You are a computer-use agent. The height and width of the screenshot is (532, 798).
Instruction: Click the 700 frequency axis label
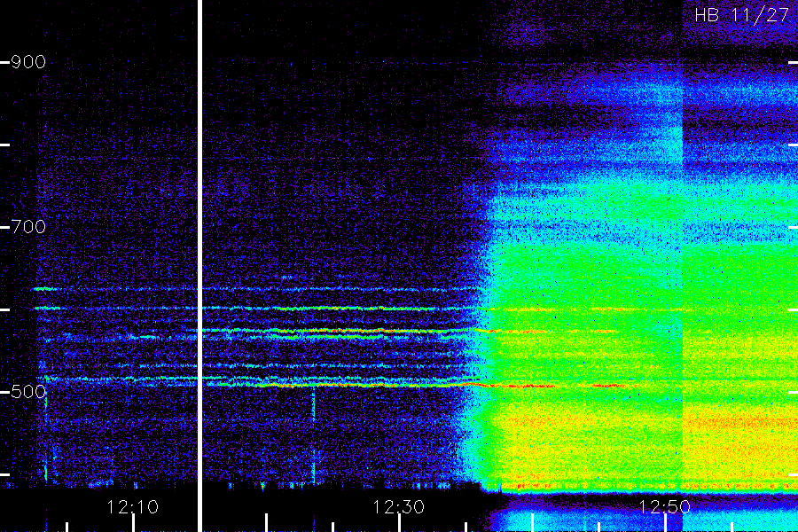click(28, 227)
